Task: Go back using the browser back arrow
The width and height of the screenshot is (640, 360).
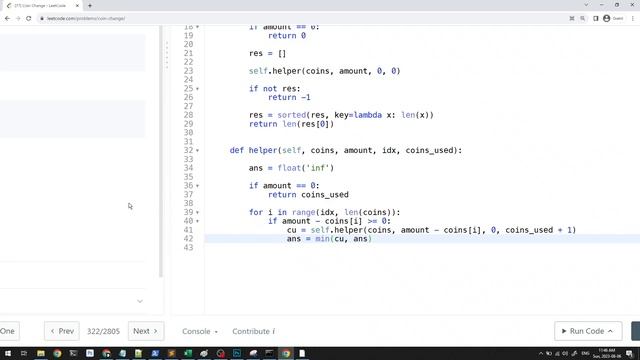Action: [x=7, y=18]
